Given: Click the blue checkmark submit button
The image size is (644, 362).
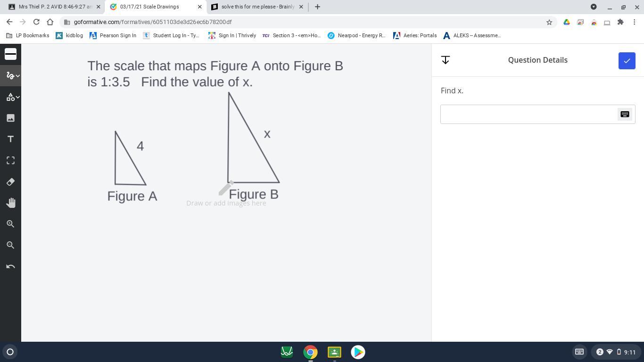Looking at the screenshot, I should (627, 61).
